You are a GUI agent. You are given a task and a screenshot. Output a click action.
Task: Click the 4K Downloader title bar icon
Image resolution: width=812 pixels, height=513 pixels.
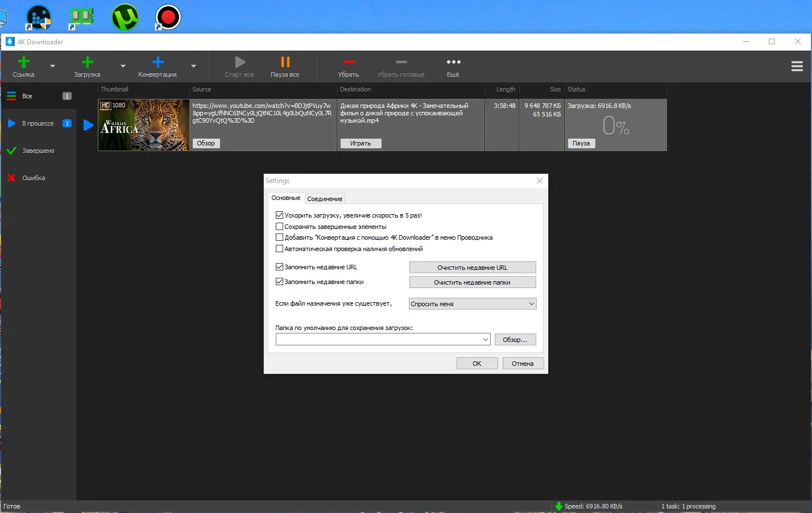[x=10, y=41]
